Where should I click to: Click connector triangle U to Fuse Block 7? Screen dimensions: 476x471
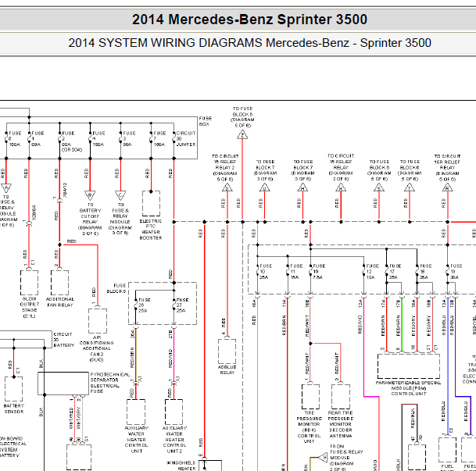pyautogui.click(x=265, y=187)
